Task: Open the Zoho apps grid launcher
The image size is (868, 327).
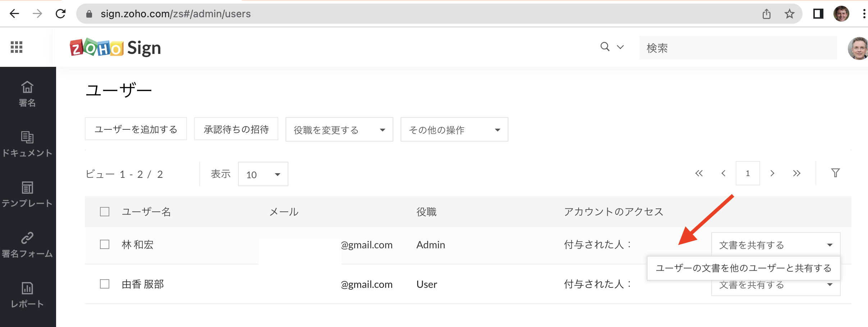Action: point(17,47)
